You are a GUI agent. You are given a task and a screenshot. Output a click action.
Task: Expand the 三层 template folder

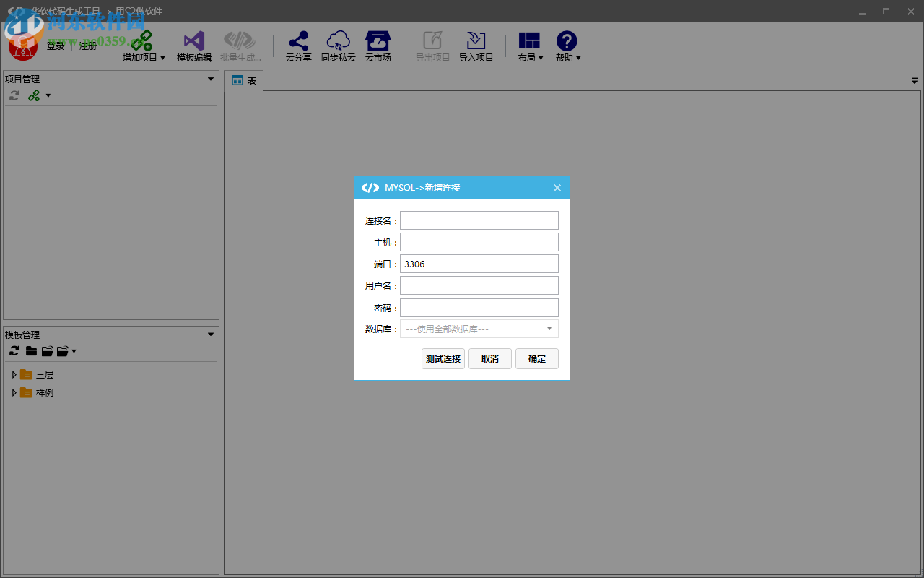click(14, 374)
